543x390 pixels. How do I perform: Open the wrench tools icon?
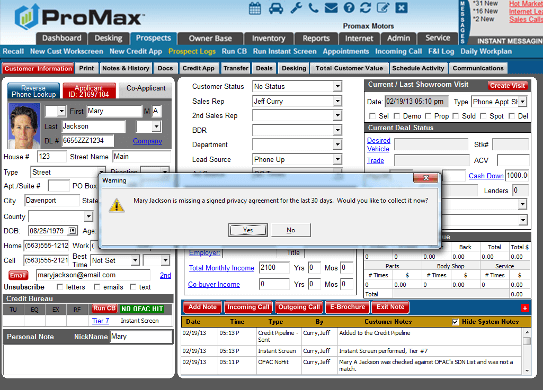(296, 8)
